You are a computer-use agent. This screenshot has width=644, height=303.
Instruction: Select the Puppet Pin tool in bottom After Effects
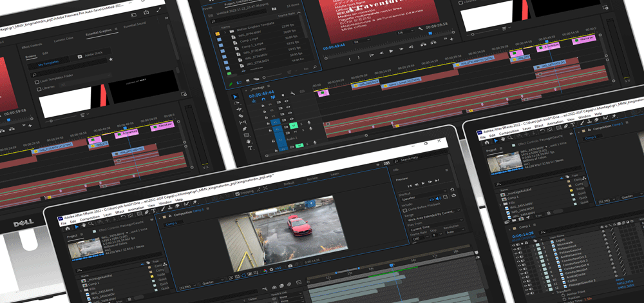click(x=194, y=202)
